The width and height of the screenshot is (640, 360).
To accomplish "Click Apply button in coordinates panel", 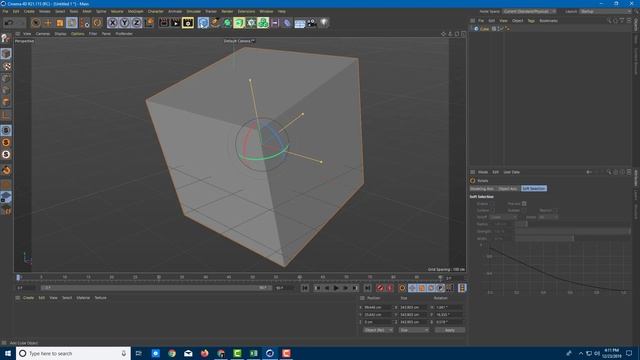I will 450,330.
